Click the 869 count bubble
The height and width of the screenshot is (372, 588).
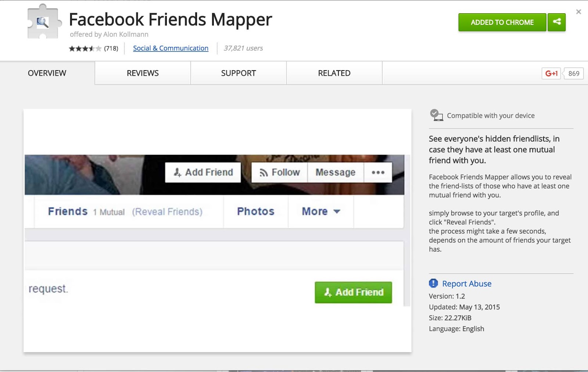click(x=573, y=73)
